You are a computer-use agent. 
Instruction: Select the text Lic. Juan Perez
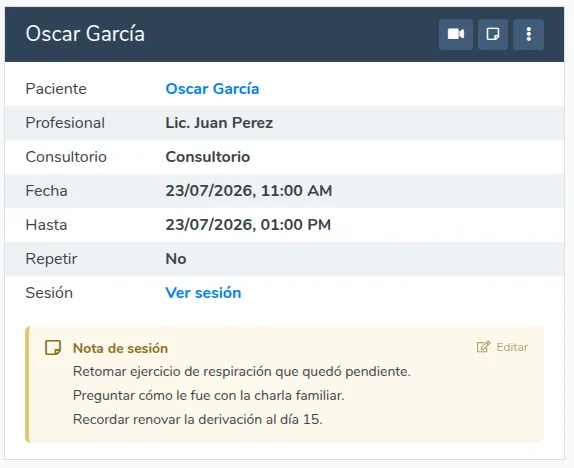(219, 123)
